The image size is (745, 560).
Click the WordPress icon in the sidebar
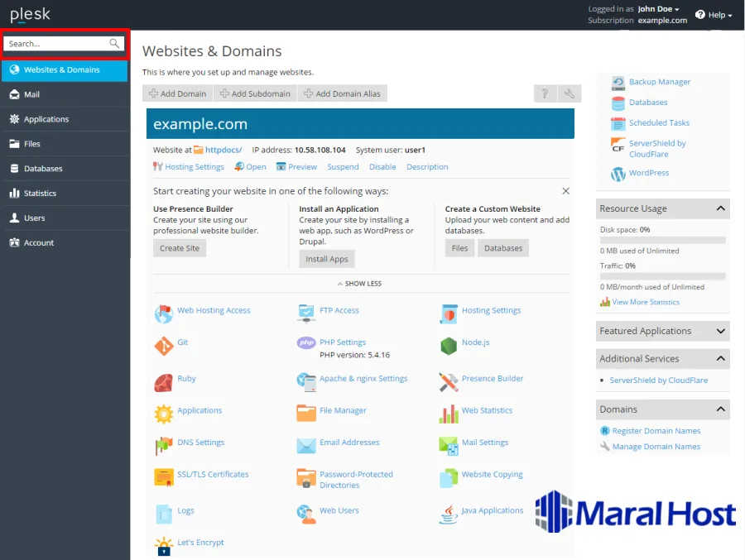point(618,174)
